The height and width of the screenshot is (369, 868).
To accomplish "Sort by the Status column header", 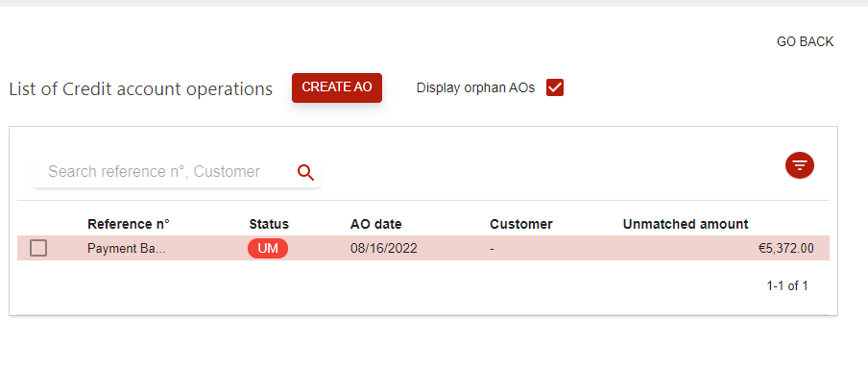I will coord(269,224).
